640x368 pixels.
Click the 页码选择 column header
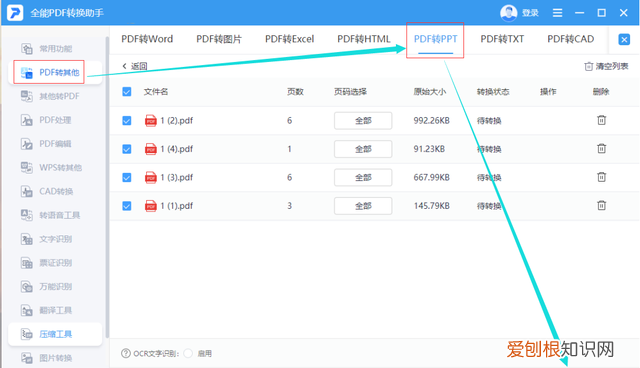[x=350, y=91]
